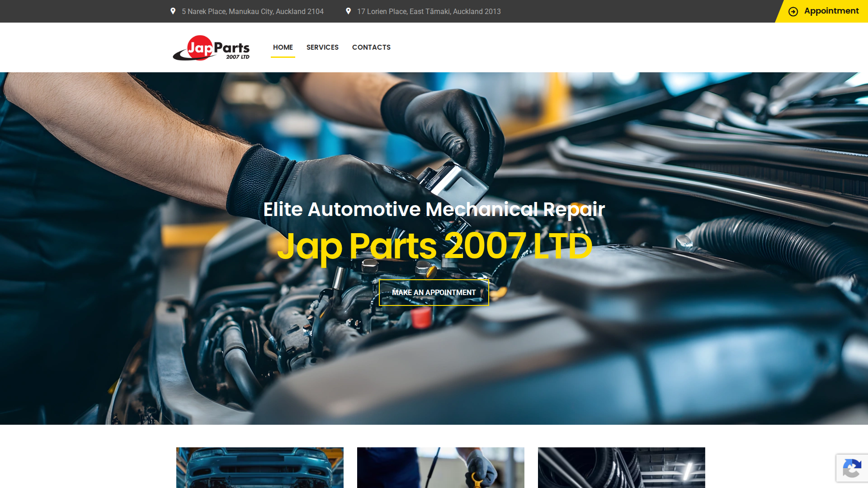
Task: Click the 'Elite Automotive Mechanical Repair' heading
Action: click(434, 209)
